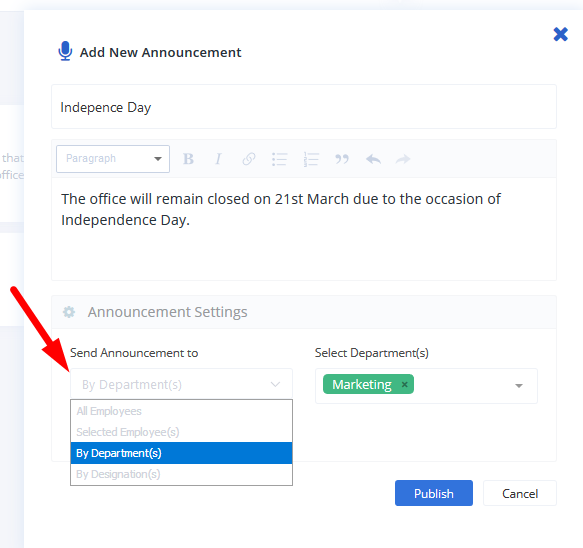Open the Paragraph style dropdown
The width and height of the screenshot is (583, 548).
(113, 159)
